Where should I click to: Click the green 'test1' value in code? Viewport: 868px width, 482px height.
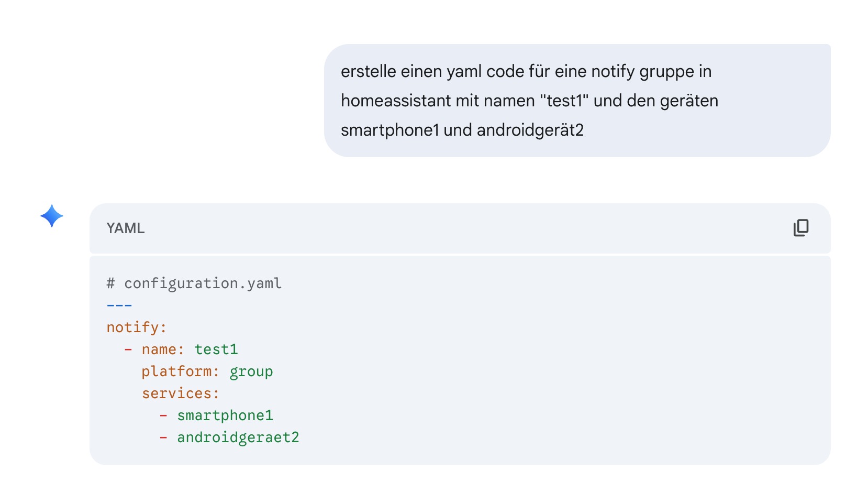click(216, 349)
